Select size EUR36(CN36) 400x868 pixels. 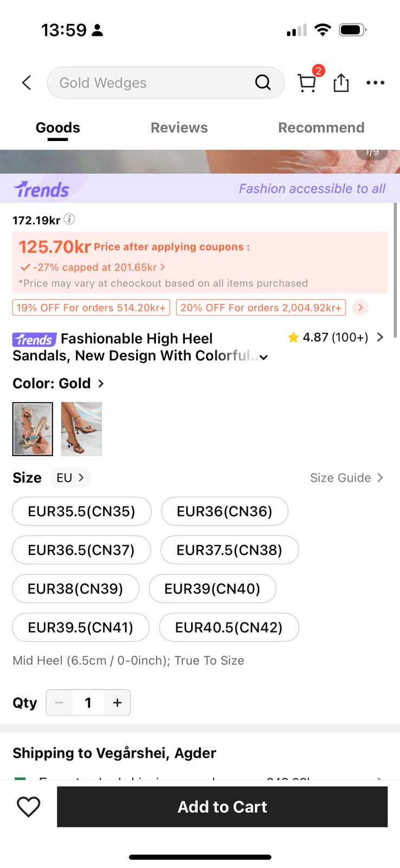tap(224, 511)
